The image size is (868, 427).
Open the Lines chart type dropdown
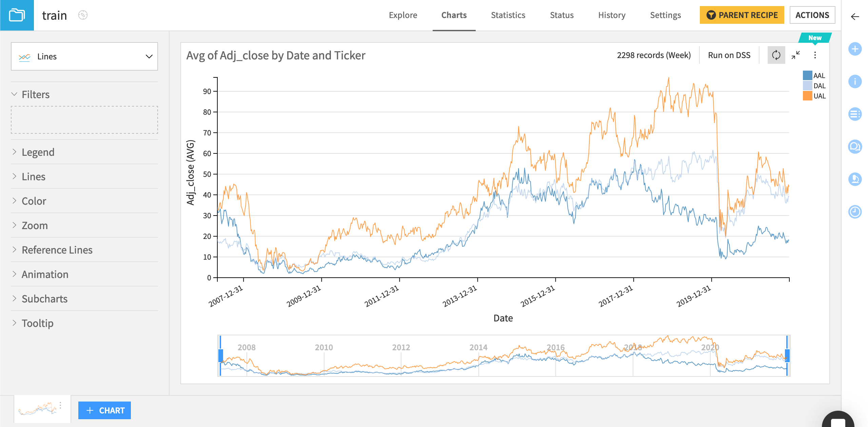click(x=84, y=56)
